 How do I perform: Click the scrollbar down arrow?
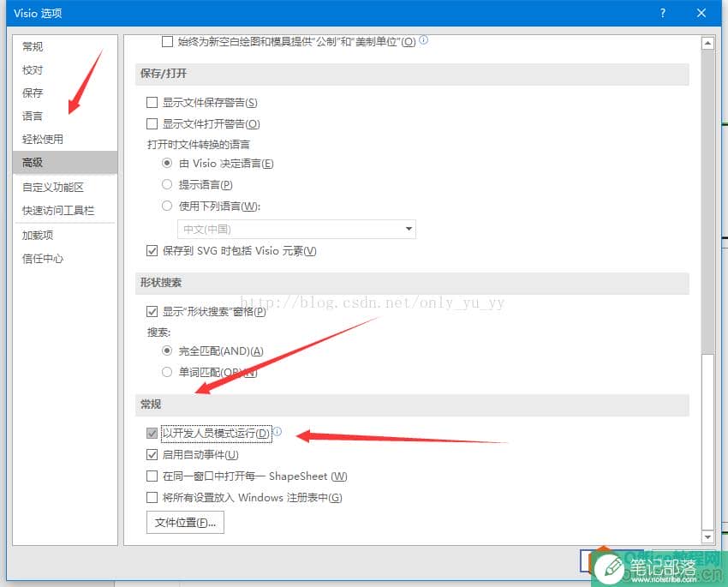pyautogui.click(x=707, y=536)
